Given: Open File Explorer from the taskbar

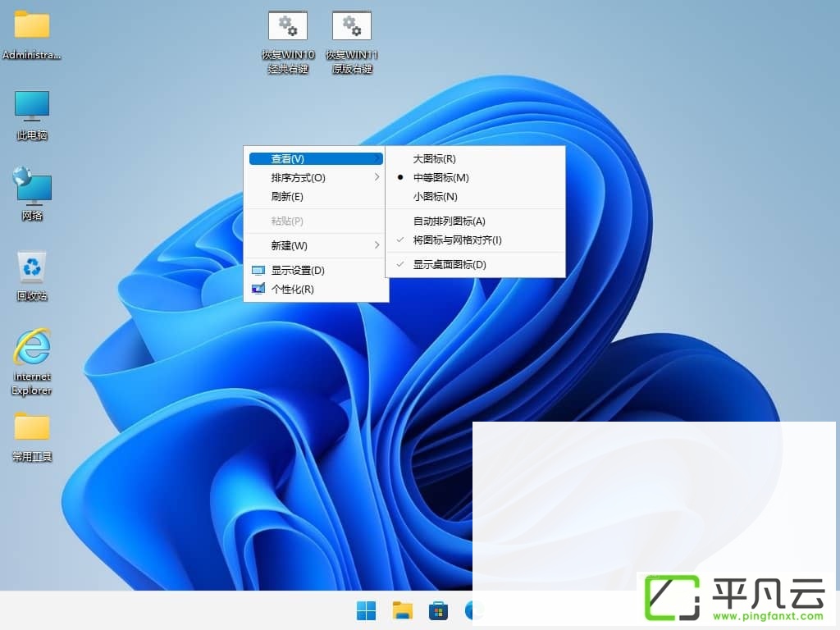Looking at the screenshot, I should pyautogui.click(x=402, y=610).
